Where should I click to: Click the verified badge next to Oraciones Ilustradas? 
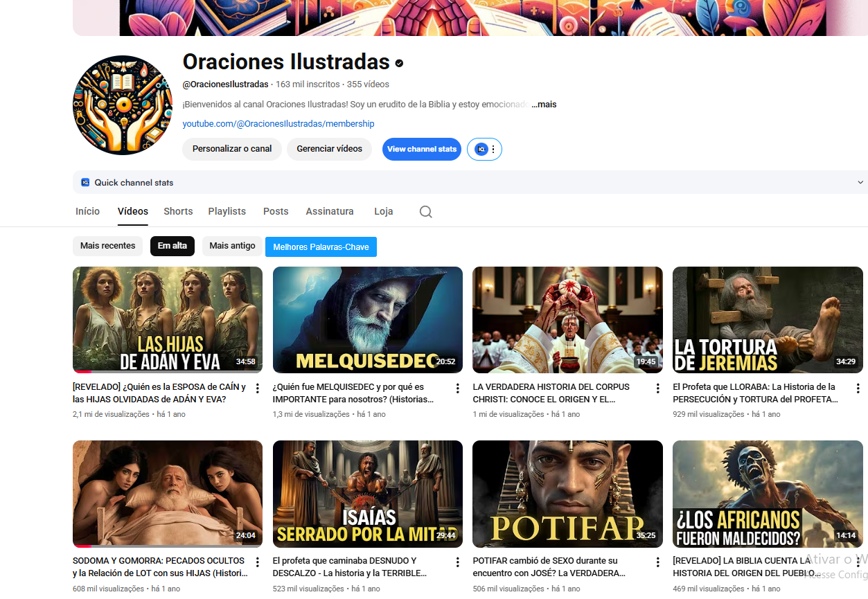coord(400,63)
